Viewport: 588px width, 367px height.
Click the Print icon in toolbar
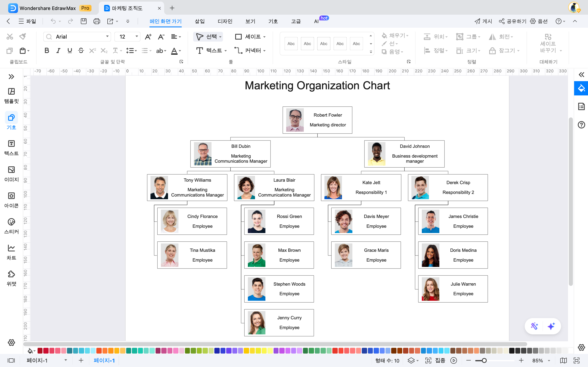pyautogui.click(x=97, y=21)
